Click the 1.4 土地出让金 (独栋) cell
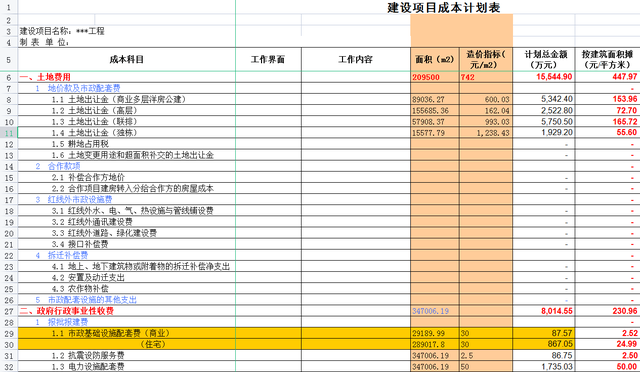This screenshot has width=640, height=372. pyautogui.click(x=127, y=133)
